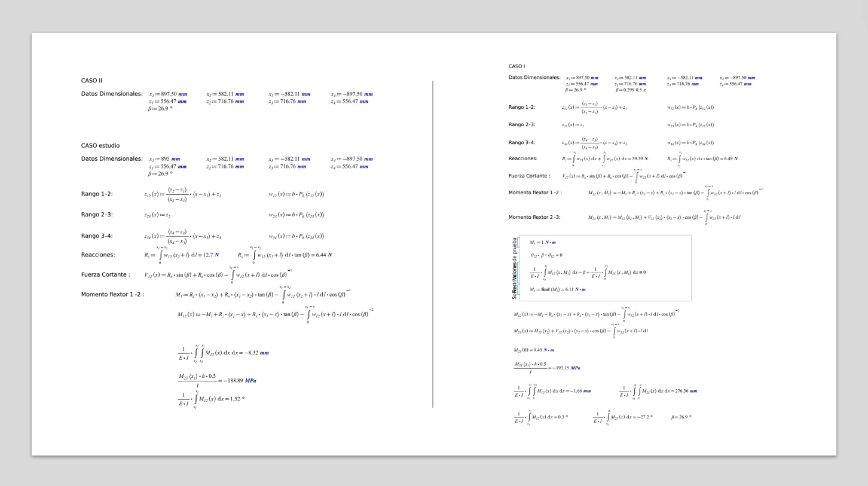Click 'Reacciones:' label in CASO estudio

coord(98,255)
